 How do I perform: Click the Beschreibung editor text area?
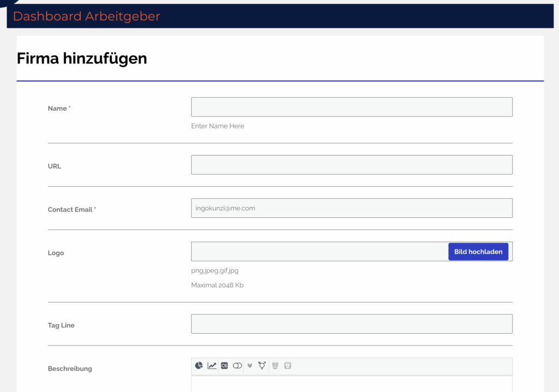[x=352, y=384]
